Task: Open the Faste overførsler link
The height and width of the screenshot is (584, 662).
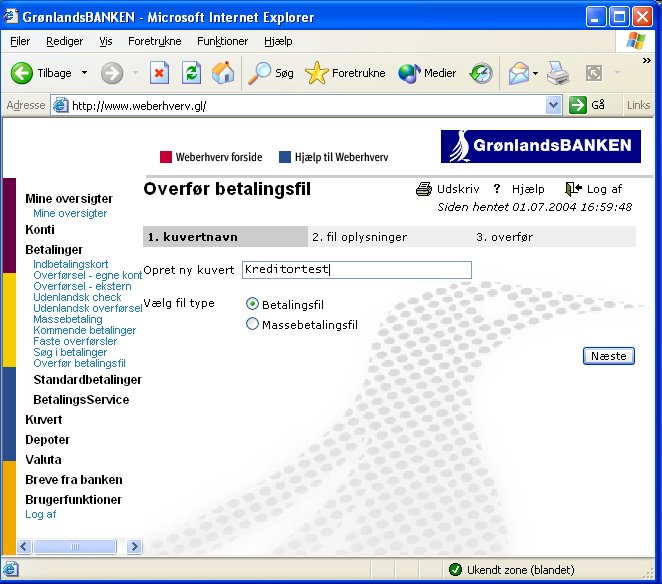Action: 75,341
